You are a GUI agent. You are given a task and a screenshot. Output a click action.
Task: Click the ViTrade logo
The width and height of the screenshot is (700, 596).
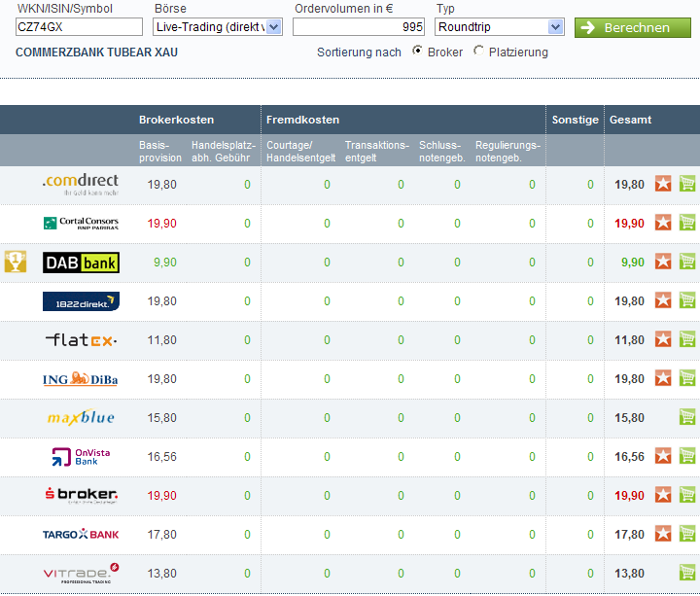(x=82, y=574)
